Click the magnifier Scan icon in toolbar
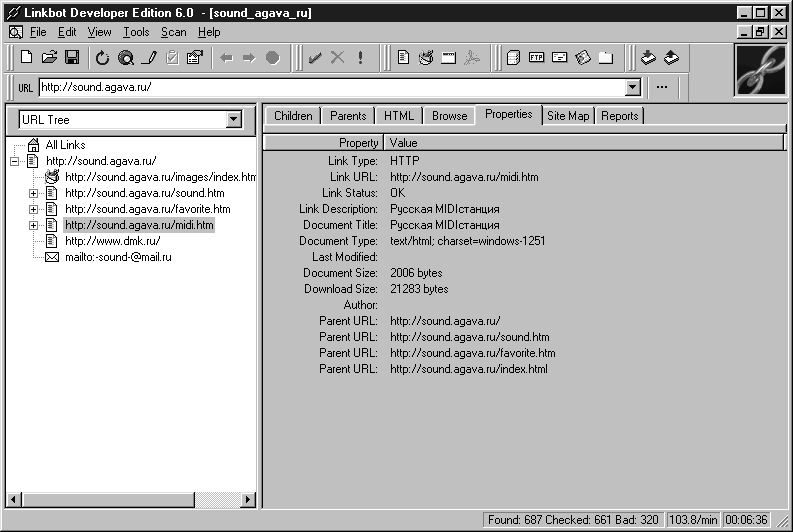Screen dimensions: 793x532 pyautogui.click(x=125, y=58)
